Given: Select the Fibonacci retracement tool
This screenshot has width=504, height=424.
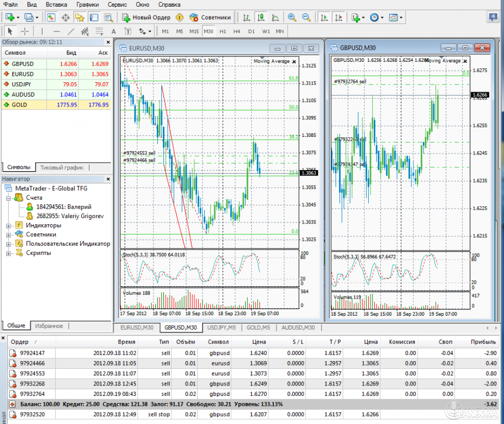Looking at the screenshot, I should coord(99,31).
